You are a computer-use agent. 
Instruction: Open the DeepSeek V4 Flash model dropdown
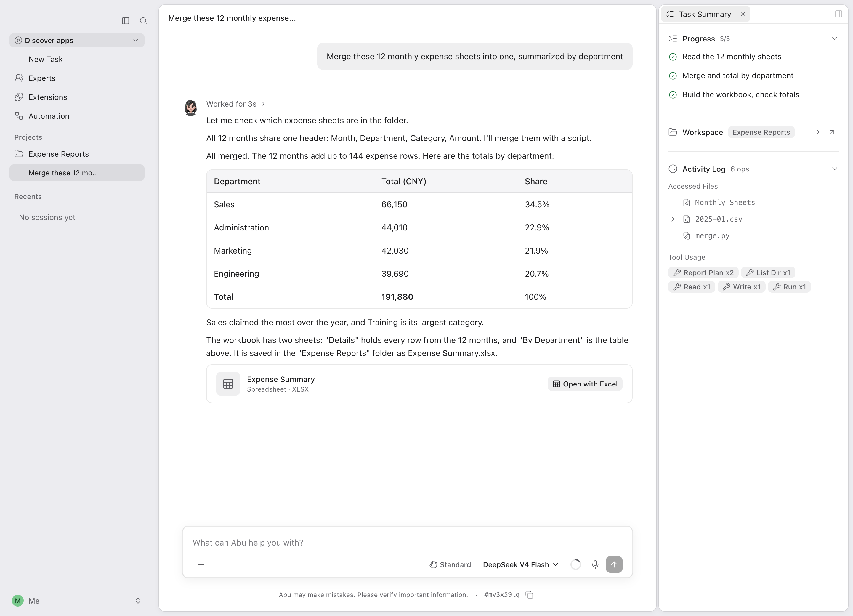520,564
